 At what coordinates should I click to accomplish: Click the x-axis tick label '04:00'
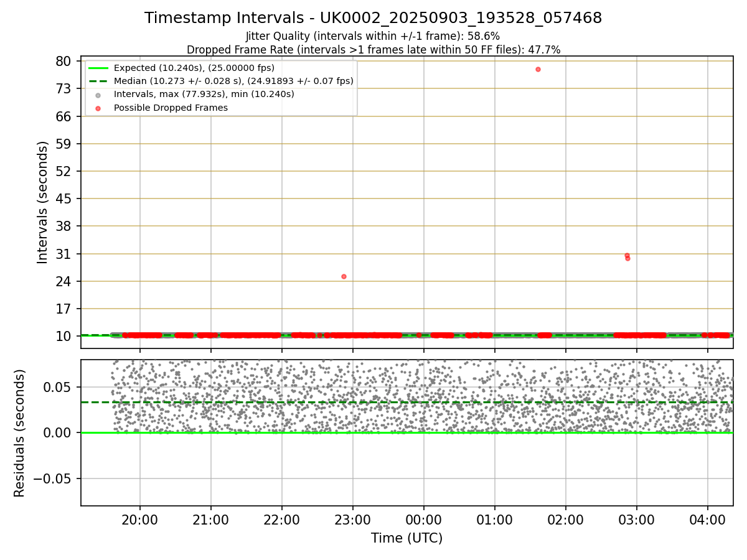[x=708, y=520]
